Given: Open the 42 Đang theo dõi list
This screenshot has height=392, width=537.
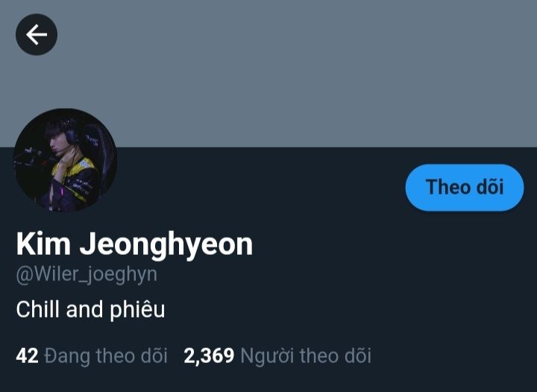Looking at the screenshot, I should point(92,355).
